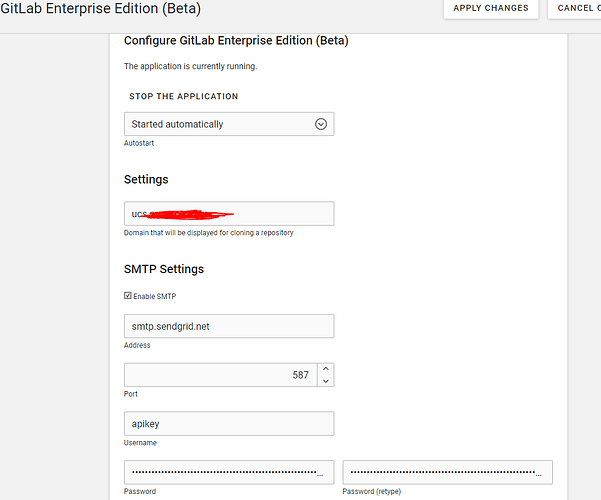This screenshot has width=601, height=500.
Task: Increase the port with the up arrow
Action: [324, 369]
